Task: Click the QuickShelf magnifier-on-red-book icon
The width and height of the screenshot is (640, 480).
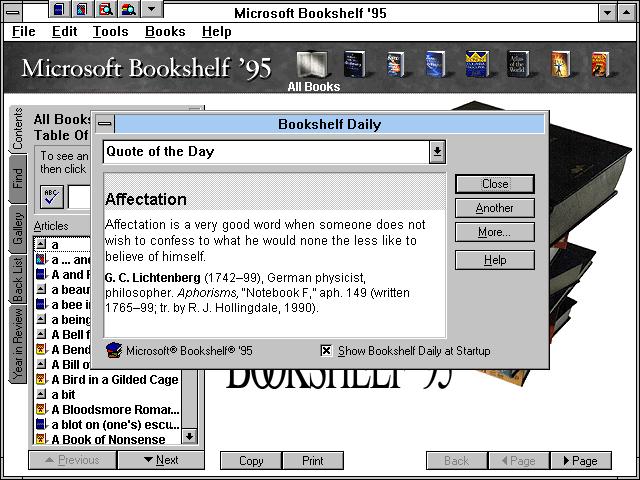Action: (x=105, y=9)
